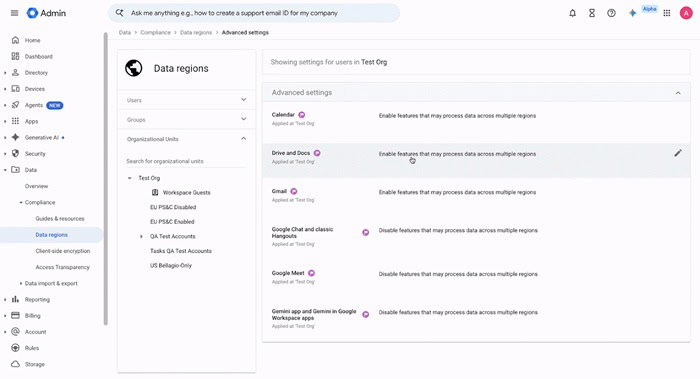Click the Generative AI sparkle icon
This screenshot has height=379, width=700.
pos(15,137)
